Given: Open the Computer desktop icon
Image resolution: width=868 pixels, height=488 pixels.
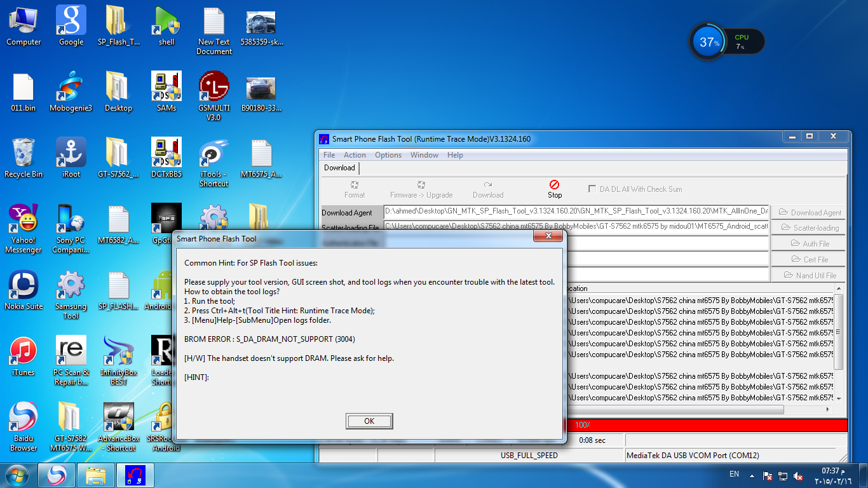Looking at the screenshot, I should tap(24, 26).
